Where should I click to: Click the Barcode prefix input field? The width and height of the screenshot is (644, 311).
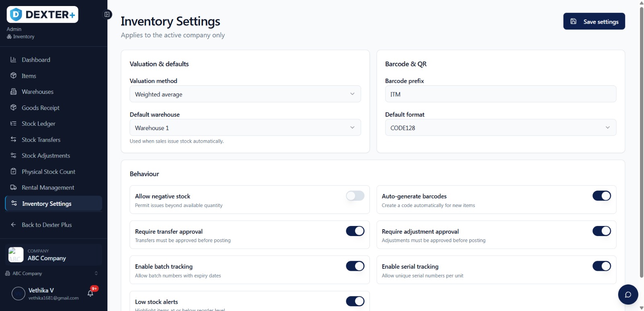coord(501,94)
